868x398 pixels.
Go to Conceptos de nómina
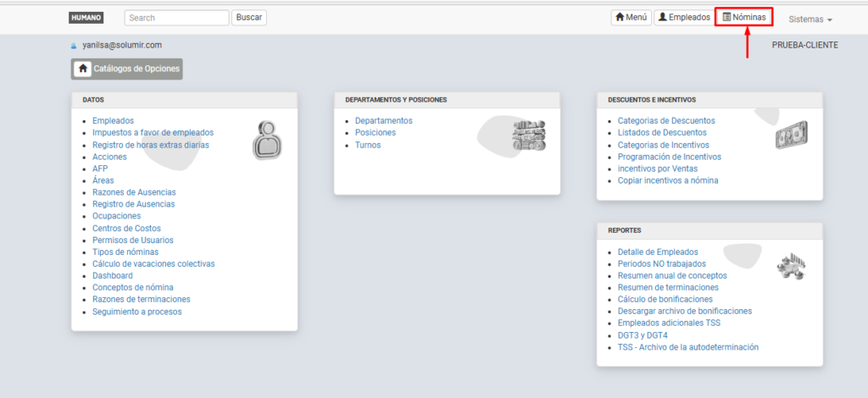click(x=132, y=288)
